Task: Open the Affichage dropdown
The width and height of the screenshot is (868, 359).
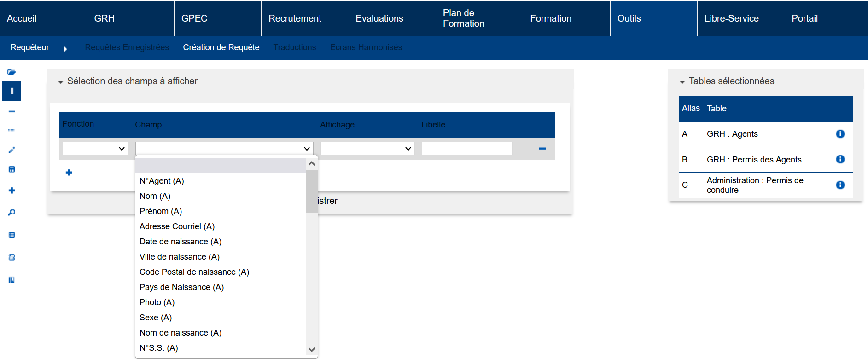Action: [367, 149]
